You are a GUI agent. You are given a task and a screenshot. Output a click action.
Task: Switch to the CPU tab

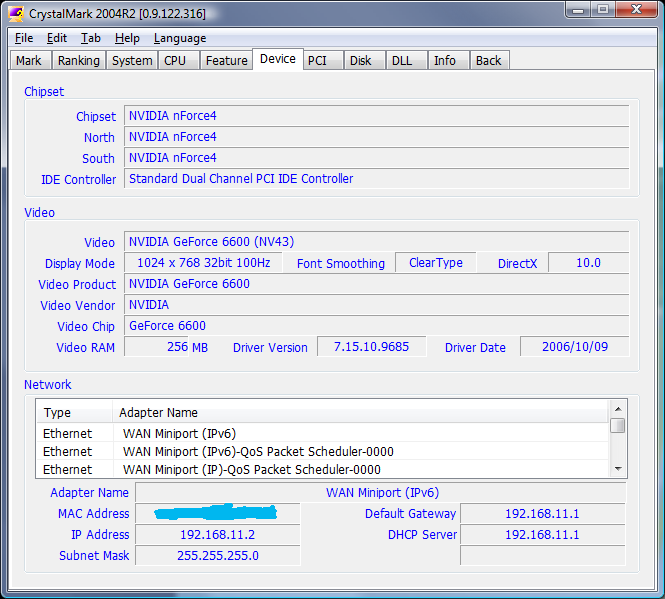pos(179,61)
